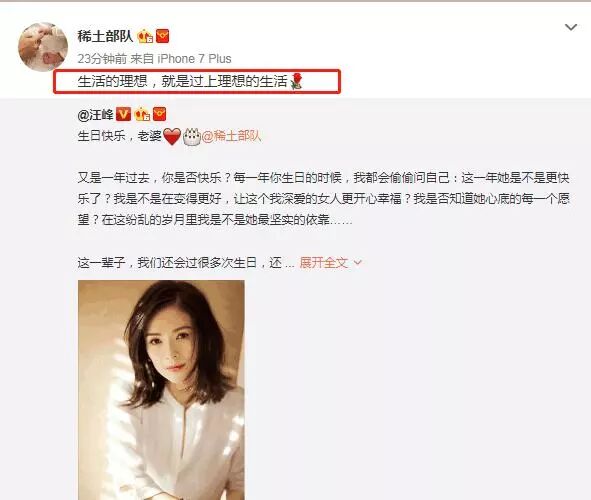Click the rose emoji in the post

pyautogui.click(x=296, y=81)
